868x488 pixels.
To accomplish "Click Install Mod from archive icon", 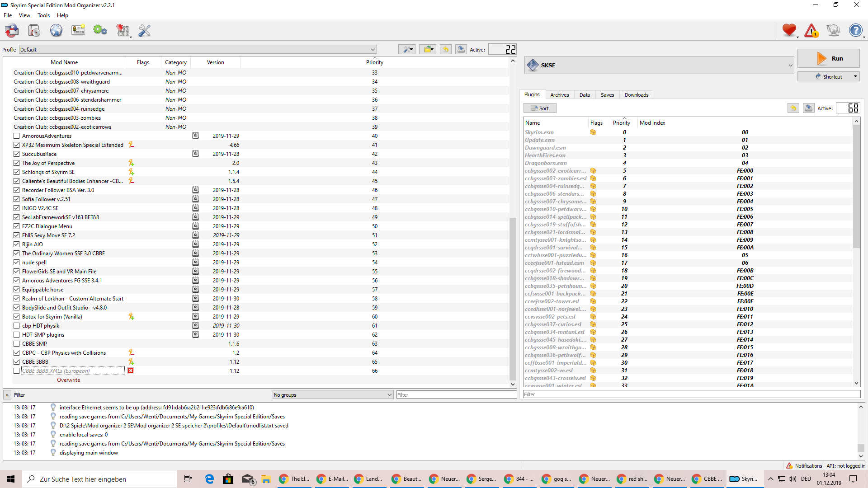I will [34, 31].
